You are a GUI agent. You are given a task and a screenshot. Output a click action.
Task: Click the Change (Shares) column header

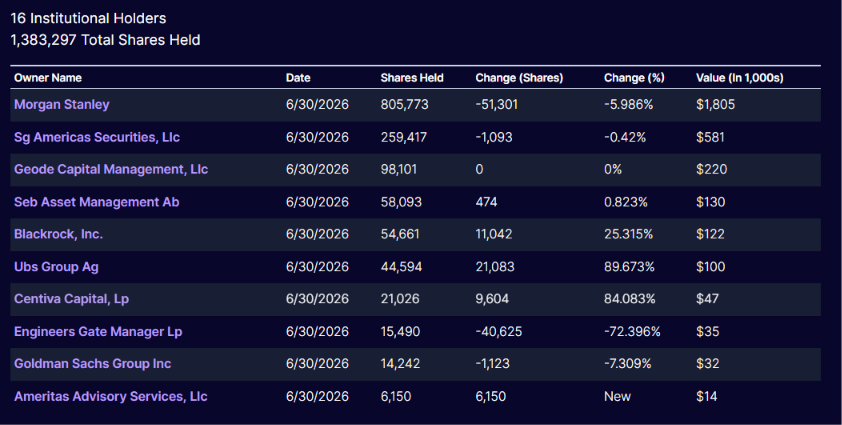click(519, 78)
